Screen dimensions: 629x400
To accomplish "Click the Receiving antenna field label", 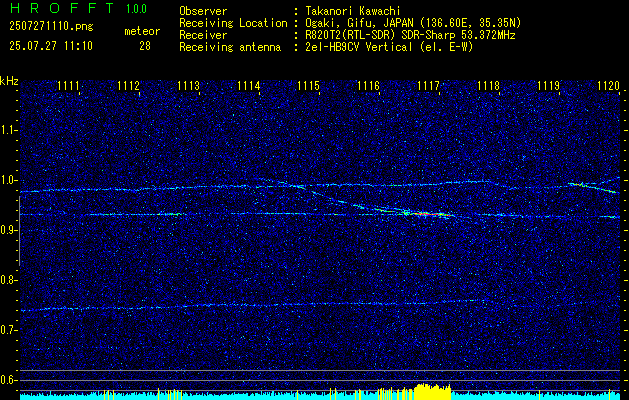I will pos(230,47).
